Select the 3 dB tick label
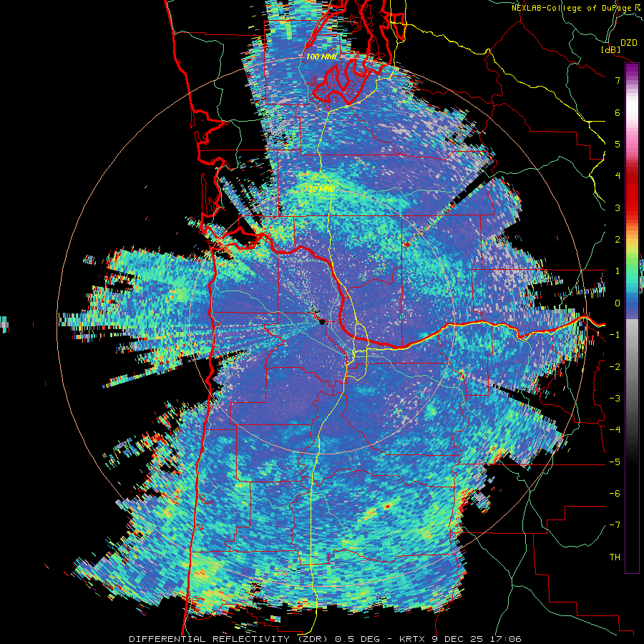The height and width of the screenshot is (644, 644). point(618,208)
